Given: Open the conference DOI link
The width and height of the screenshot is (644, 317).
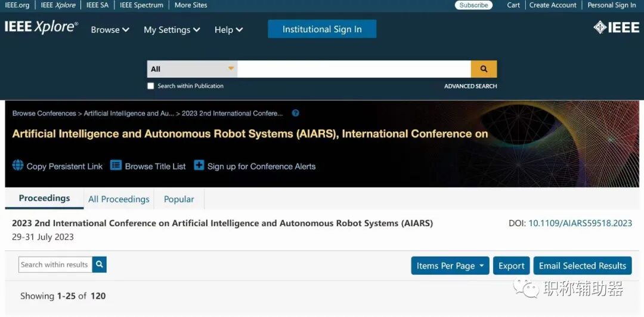Looking at the screenshot, I should pyautogui.click(x=580, y=223).
